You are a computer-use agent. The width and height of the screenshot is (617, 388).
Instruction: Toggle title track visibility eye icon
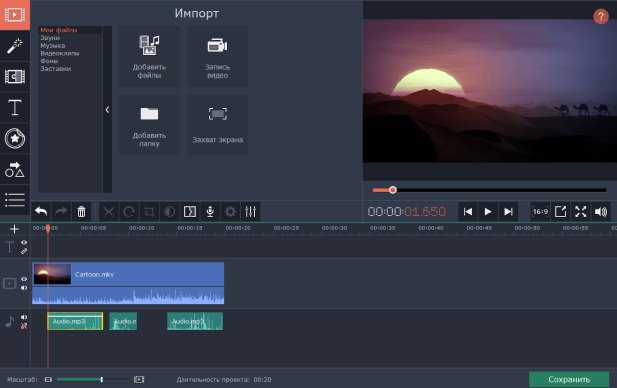click(24, 242)
